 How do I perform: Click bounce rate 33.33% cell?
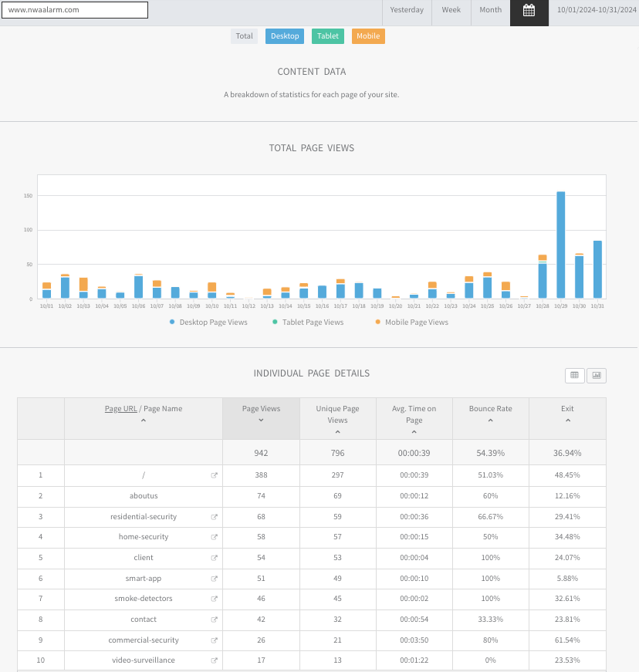point(491,620)
